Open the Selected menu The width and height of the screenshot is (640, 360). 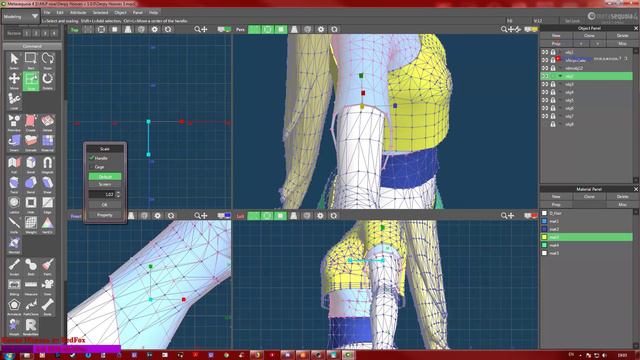[100, 13]
